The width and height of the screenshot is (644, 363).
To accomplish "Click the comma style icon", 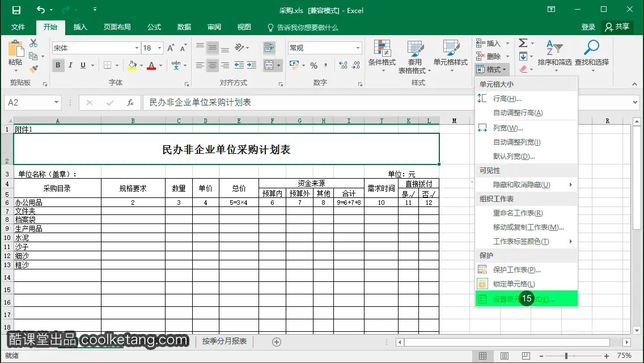I will click(x=326, y=65).
